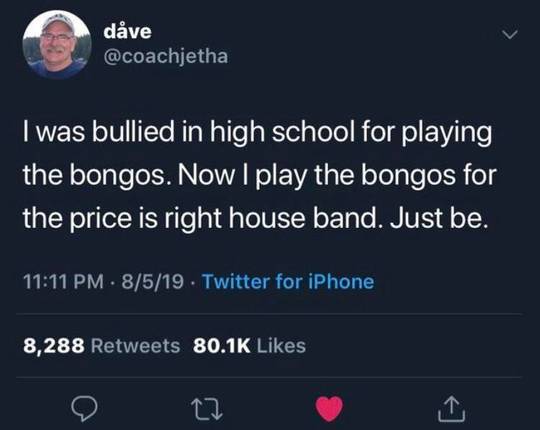This screenshot has height=430, width=540.
Task: Open dåve's profile picture
Action: pyautogui.click(x=57, y=44)
